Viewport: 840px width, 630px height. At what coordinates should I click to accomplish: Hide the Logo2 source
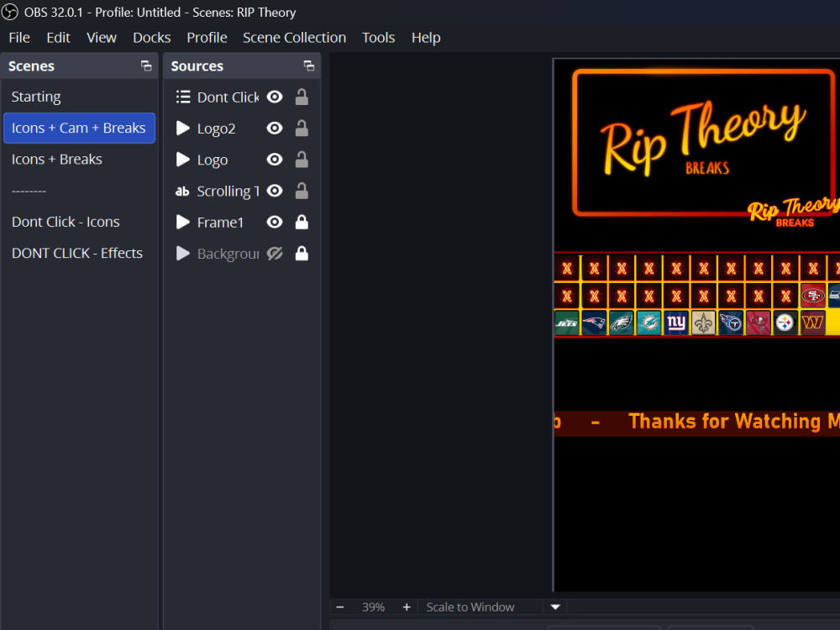click(275, 128)
